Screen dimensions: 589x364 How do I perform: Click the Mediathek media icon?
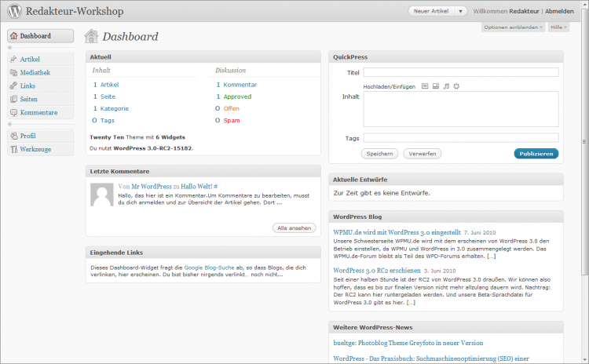(x=13, y=72)
